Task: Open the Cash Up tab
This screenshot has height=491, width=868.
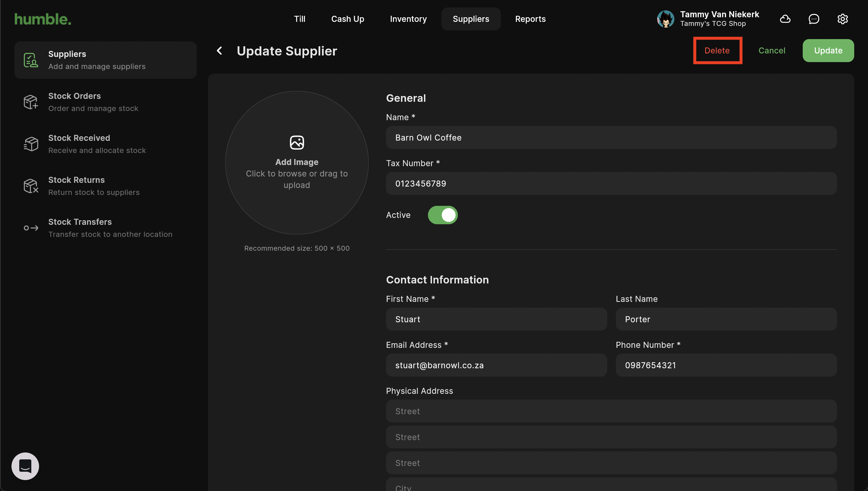Action: [x=348, y=19]
